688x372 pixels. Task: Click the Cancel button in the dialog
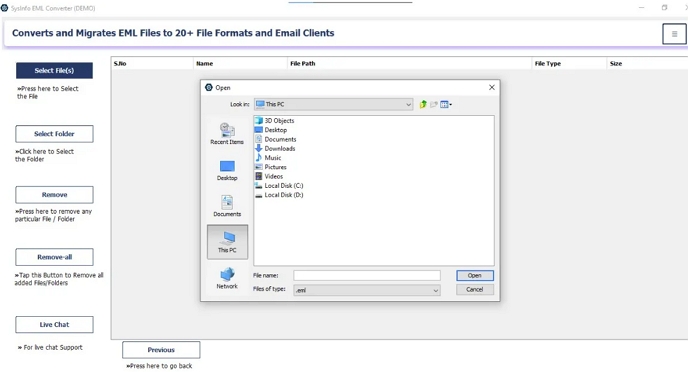point(475,290)
